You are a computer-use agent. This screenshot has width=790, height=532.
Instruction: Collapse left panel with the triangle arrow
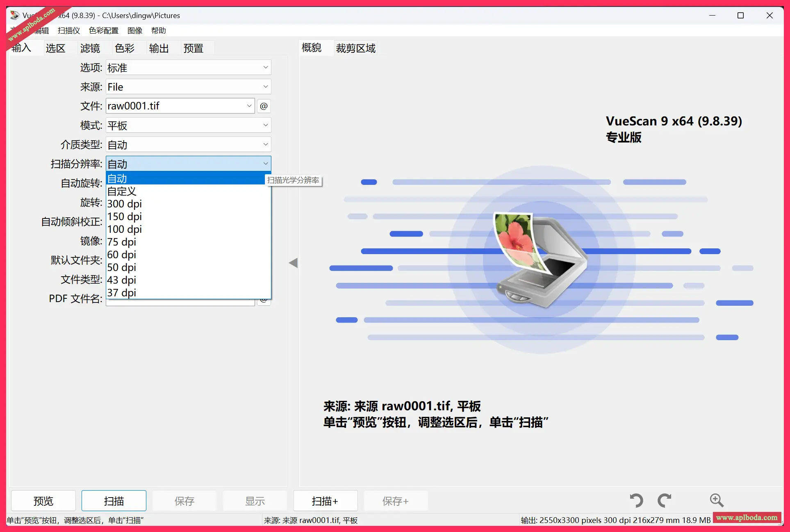point(293,263)
